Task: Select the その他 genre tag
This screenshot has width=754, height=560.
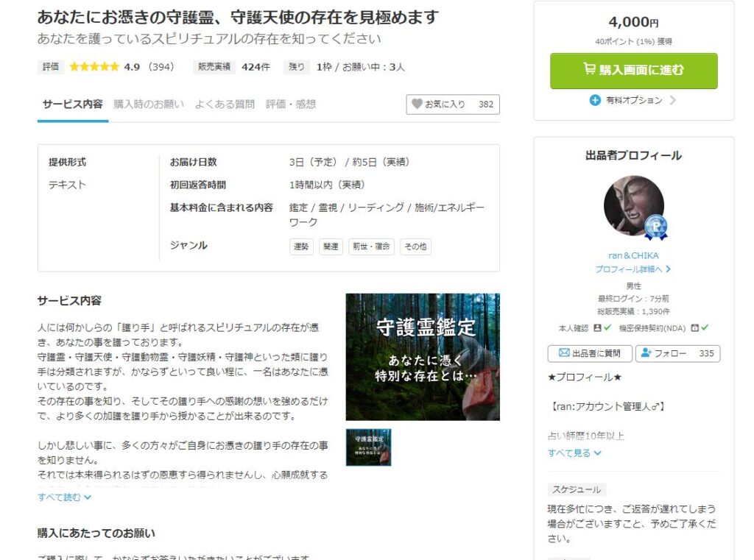Action: 415,247
